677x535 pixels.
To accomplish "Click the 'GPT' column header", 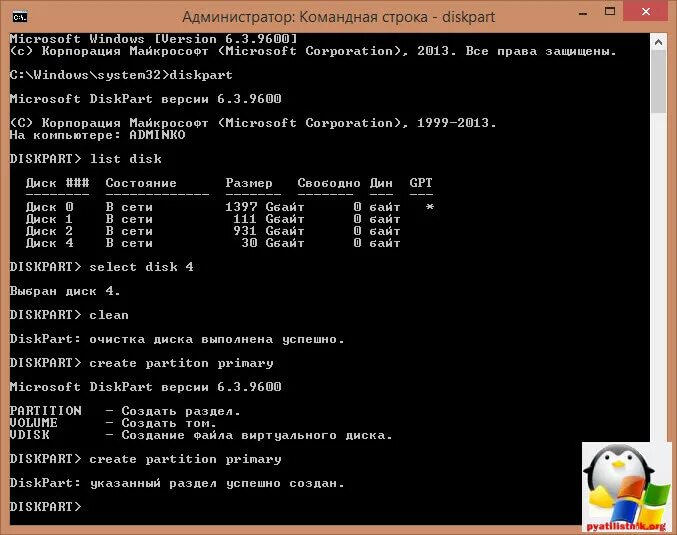I will [421, 183].
